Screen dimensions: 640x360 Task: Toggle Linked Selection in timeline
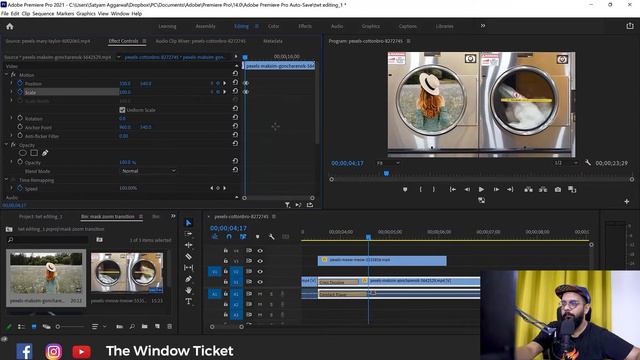pos(243,237)
